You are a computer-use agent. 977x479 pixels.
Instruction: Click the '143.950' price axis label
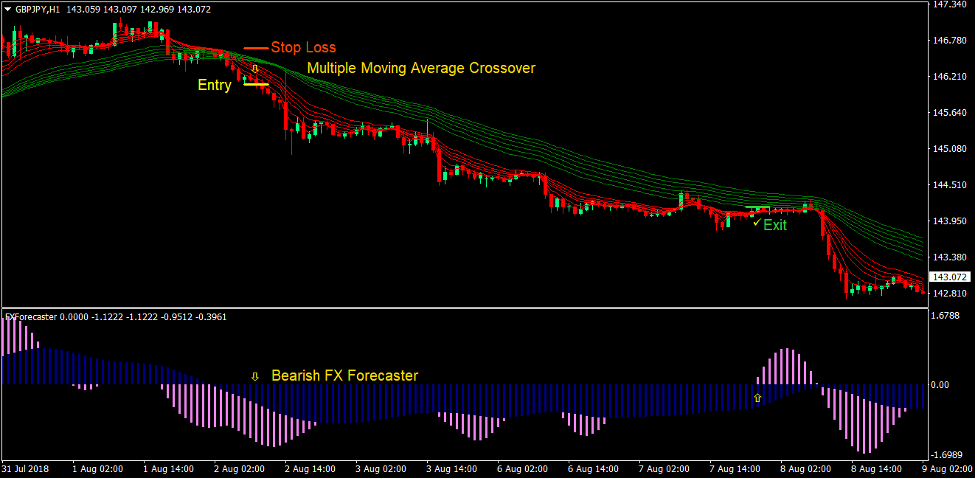(x=949, y=221)
